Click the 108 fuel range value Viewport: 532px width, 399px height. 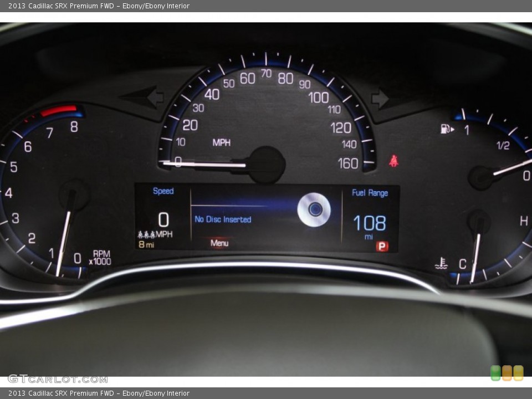(x=370, y=223)
